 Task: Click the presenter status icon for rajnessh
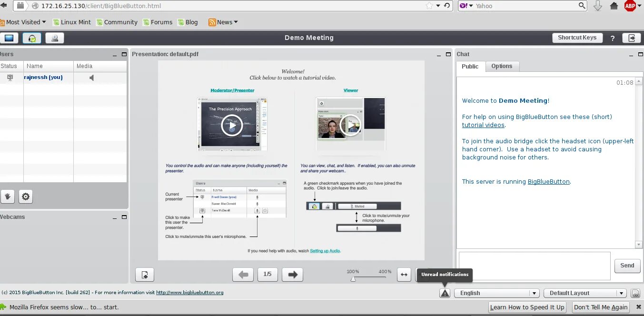click(x=10, y=78)
